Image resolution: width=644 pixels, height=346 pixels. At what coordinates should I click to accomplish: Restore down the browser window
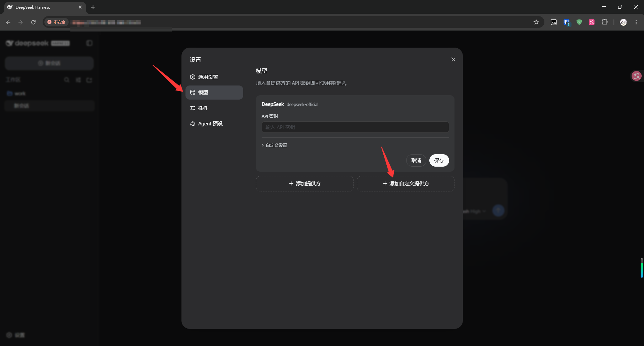620,7
